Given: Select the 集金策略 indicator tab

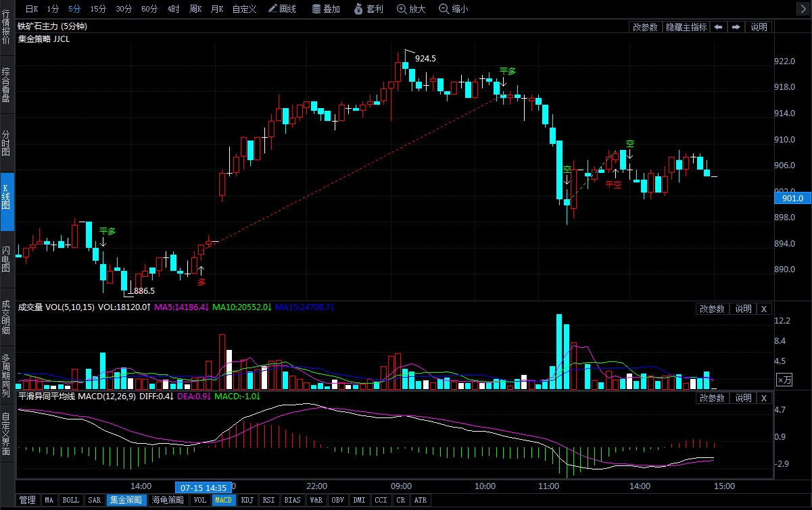Looking at the screenshot, I should tap(127, 501).
